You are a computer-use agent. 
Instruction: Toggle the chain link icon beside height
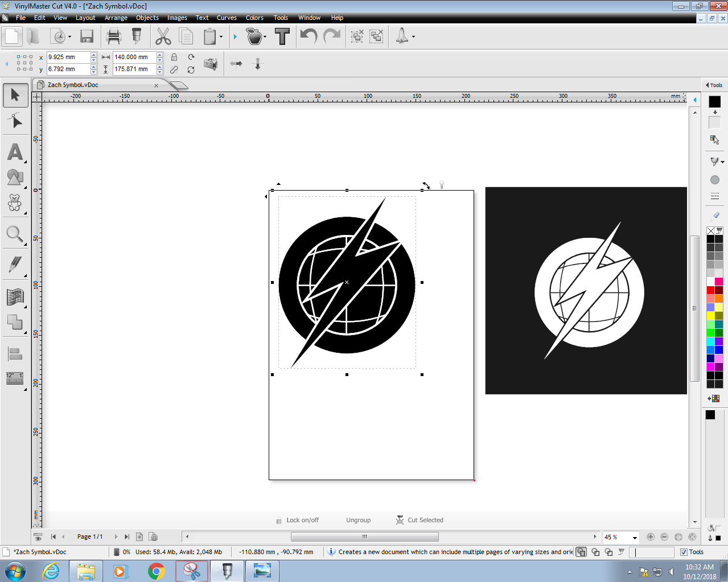coord(174,69)
